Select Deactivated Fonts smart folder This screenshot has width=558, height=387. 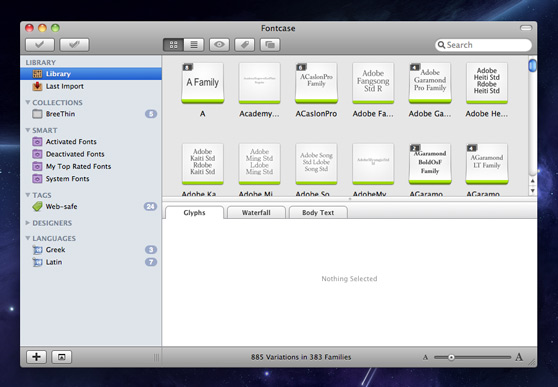(x=91, y=154)
